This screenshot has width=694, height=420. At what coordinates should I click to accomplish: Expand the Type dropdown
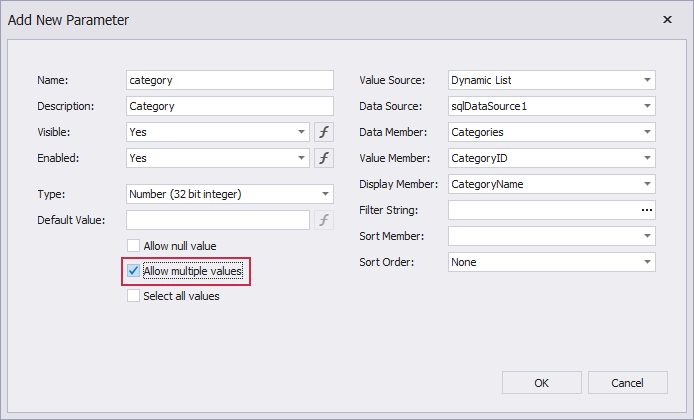(x=325, y=194)
